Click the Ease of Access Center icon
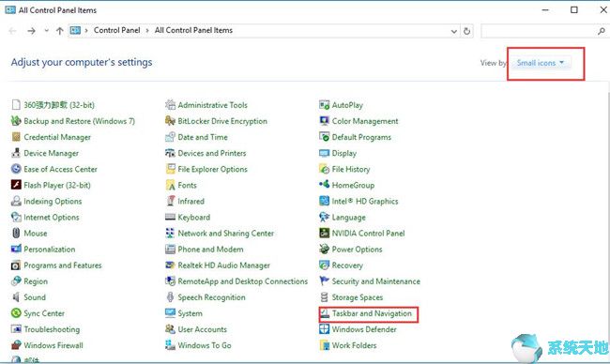The height and width of the screenshot is (364, 610). [x=16, y=169]
